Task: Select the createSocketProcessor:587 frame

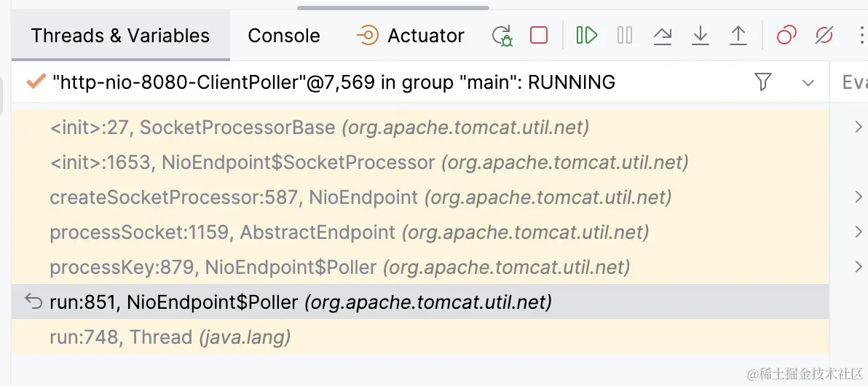Action: (360, 197)
